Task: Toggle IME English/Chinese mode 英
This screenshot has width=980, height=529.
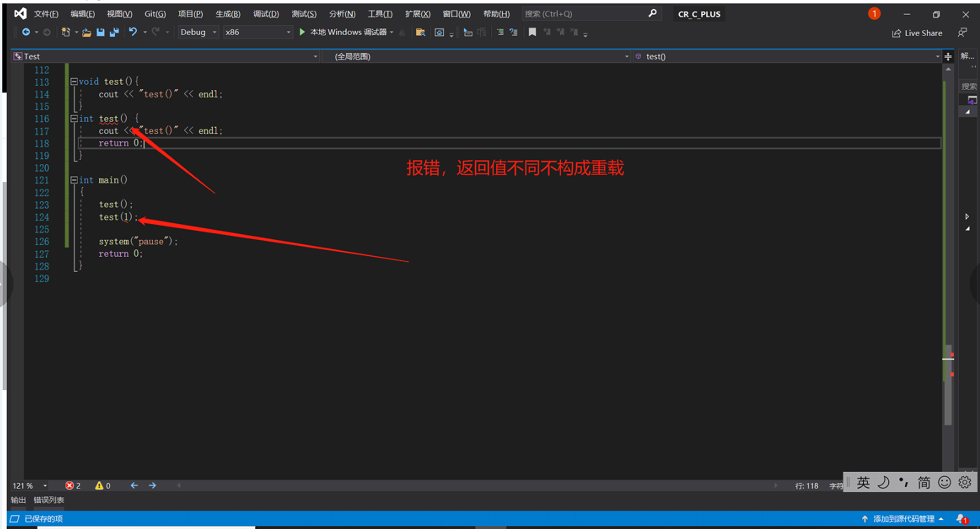Action: tap(864, 482)
